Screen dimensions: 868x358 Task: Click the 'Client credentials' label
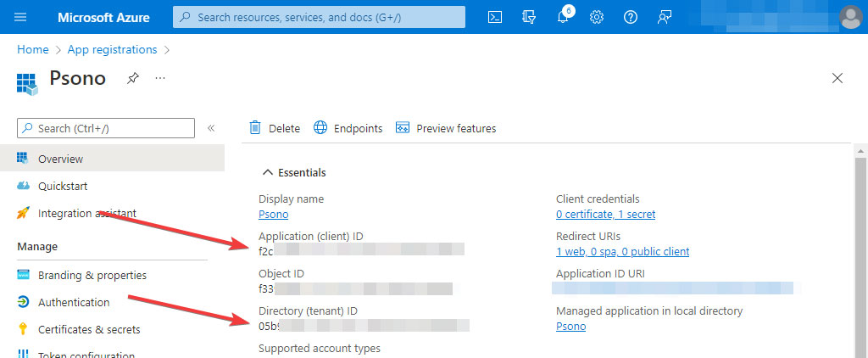(598, 199)
